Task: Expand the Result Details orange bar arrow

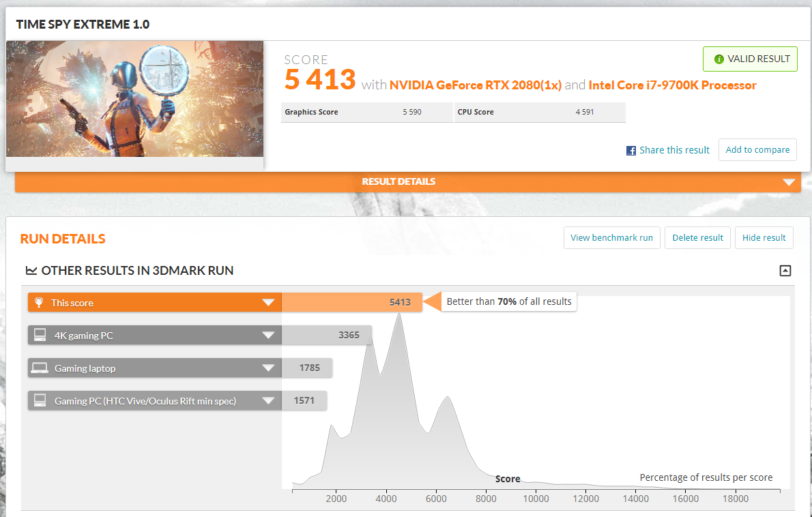Action: (x=788, y=182)
